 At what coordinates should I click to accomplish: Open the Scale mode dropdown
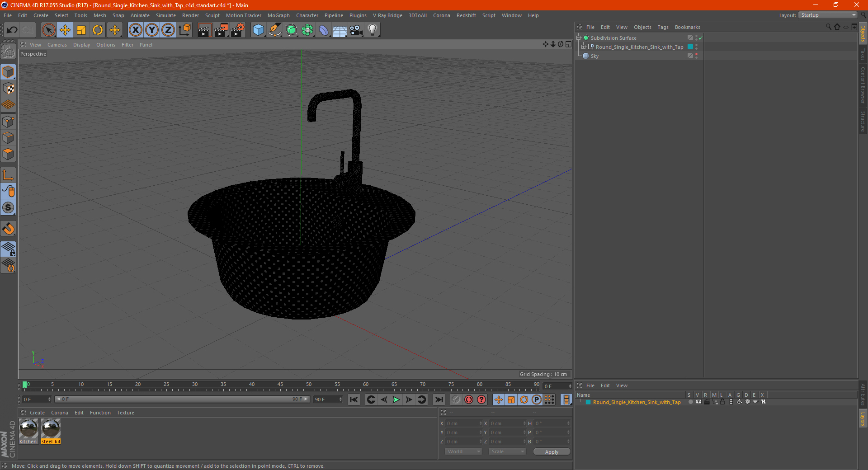507,451
